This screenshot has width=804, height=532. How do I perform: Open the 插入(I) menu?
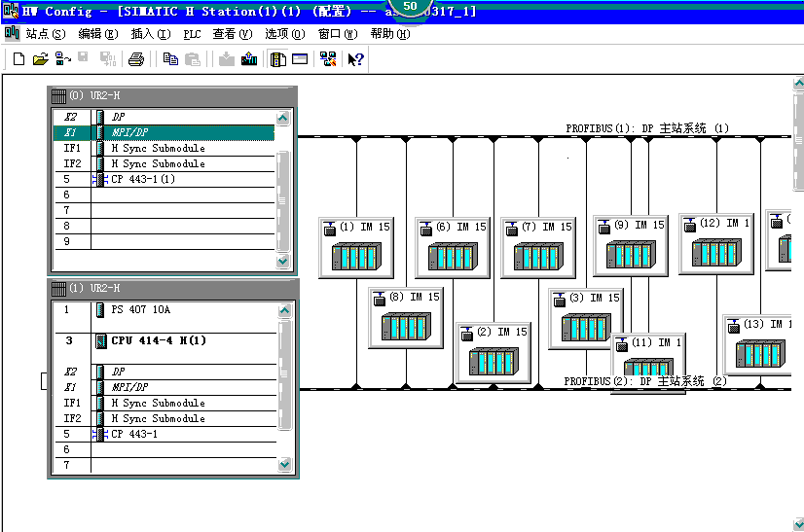pos(151,34)
